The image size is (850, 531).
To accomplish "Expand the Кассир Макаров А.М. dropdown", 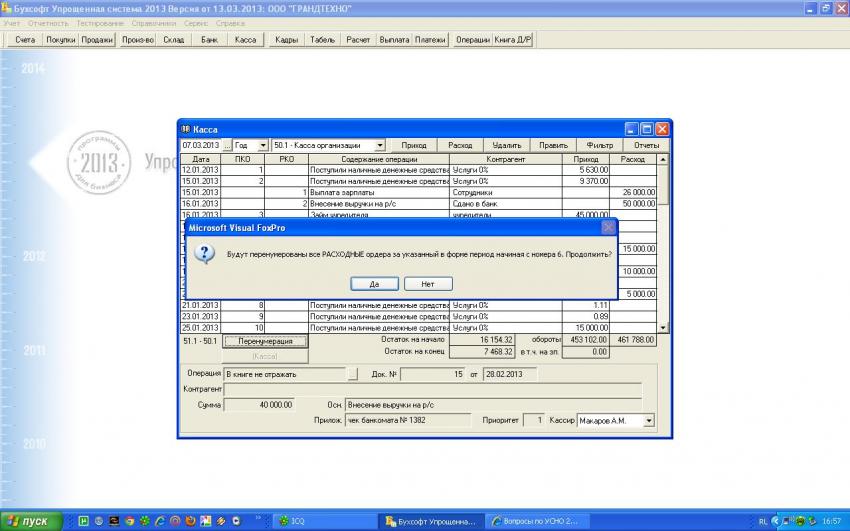I will pyautogui.click(x=649, y=421).
